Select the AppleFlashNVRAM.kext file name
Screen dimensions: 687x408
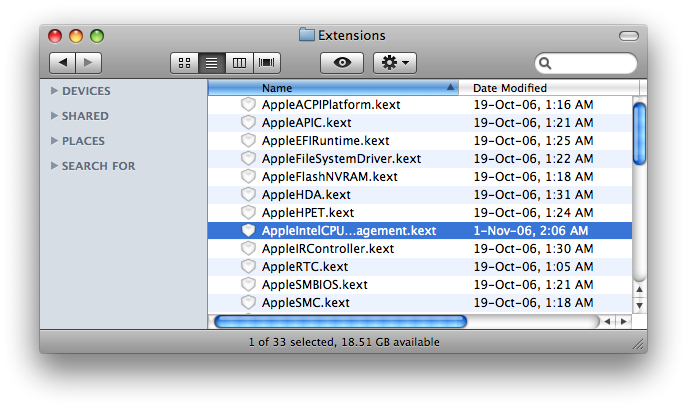pos(329,177)
